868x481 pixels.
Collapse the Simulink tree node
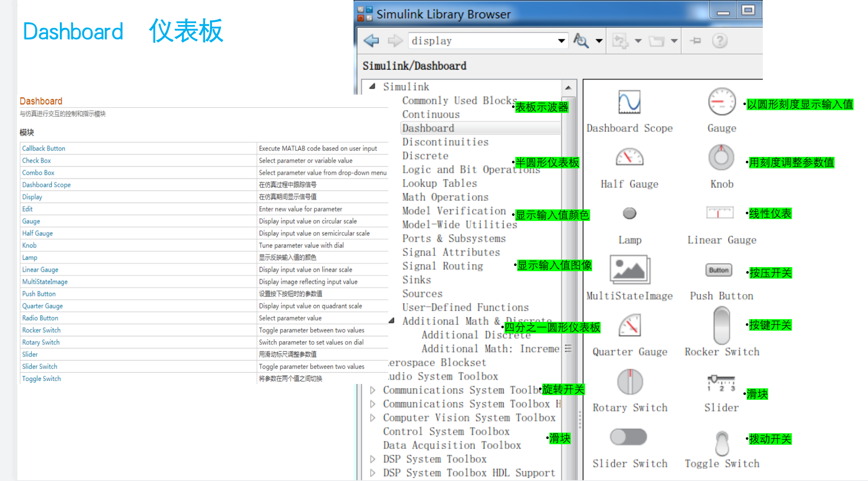373,86
